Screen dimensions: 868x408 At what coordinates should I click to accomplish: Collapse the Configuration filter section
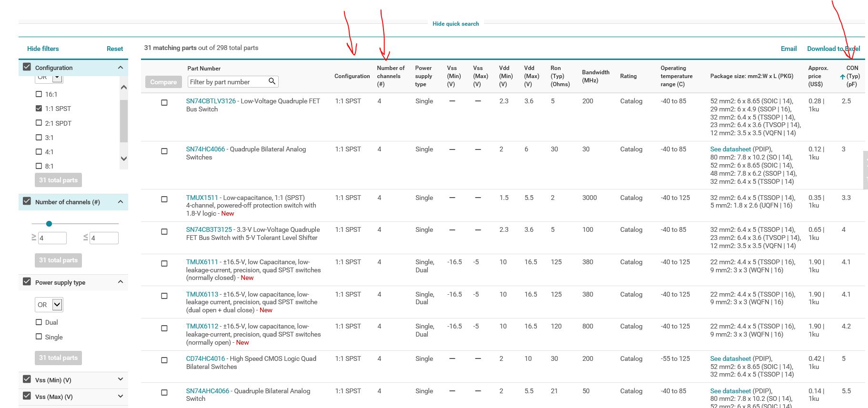(121, 68)
